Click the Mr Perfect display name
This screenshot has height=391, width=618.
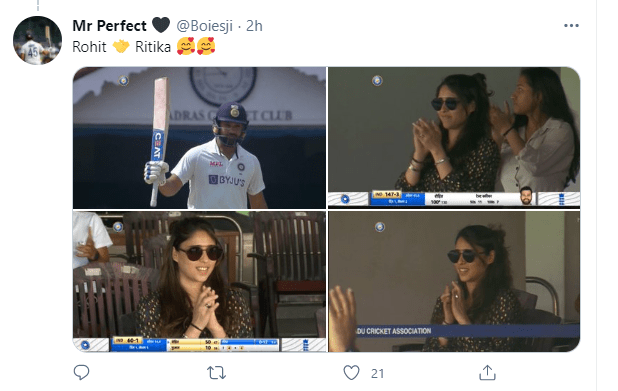(110, 26)
